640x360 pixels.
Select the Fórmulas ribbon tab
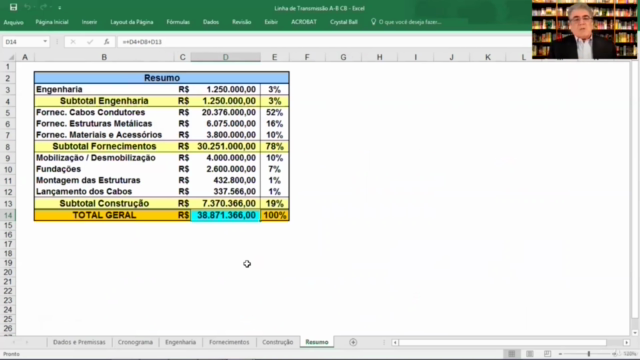(178, 22)
